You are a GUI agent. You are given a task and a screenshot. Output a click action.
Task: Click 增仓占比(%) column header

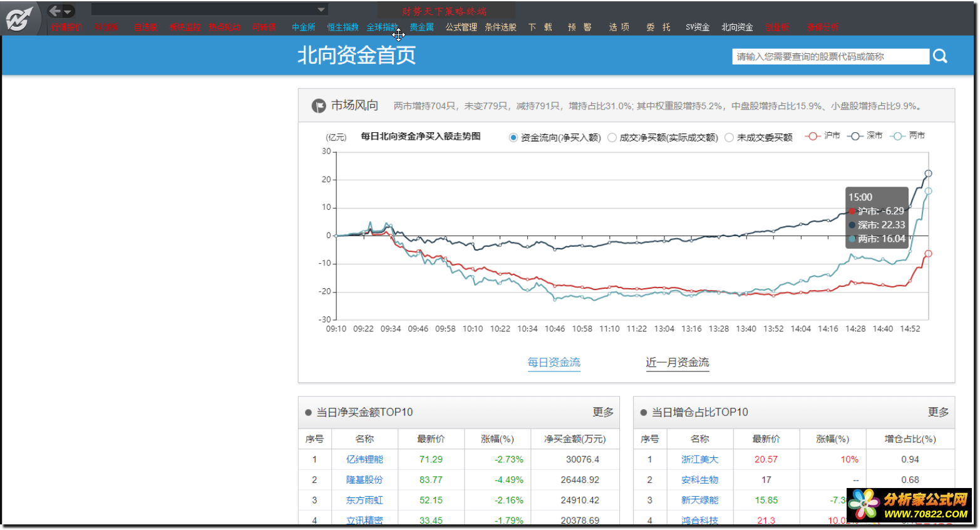click(x=910, y=439)
